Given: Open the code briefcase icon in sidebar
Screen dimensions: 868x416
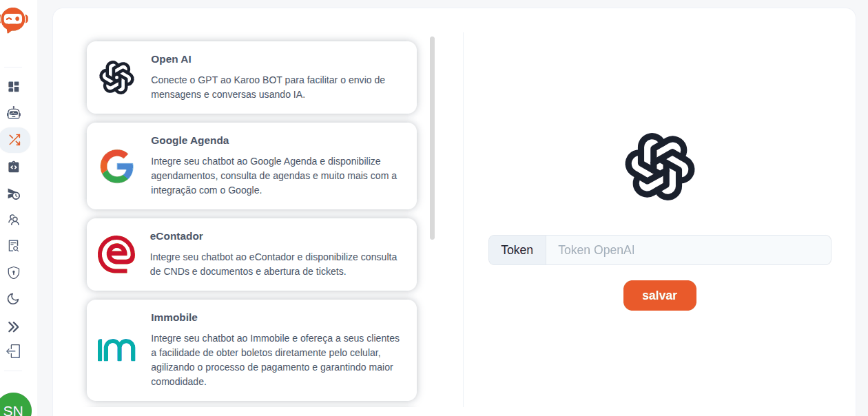Looking at the screenshot, I should (14, 167).
